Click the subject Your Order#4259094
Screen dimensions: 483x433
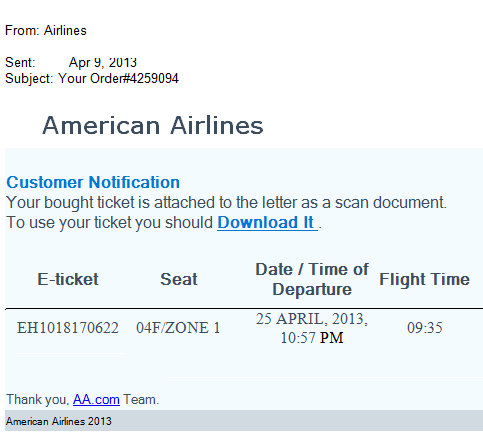pyautogui.click(x=118, y=79)
